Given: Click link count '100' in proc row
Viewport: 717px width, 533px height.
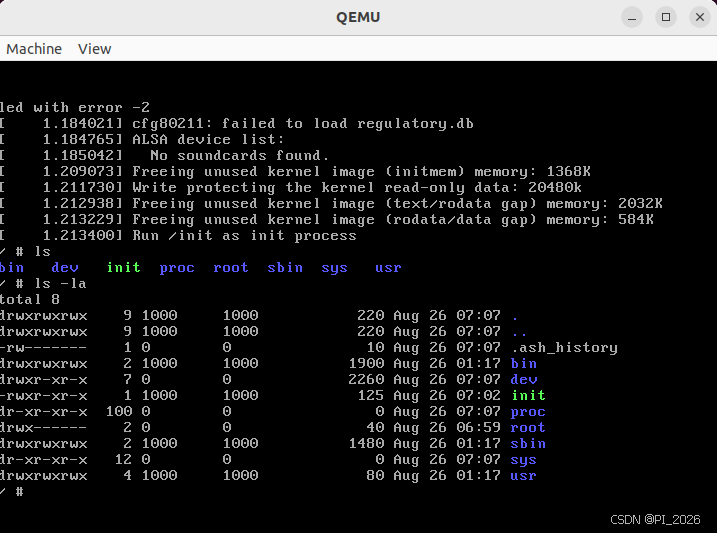Looking at the screenshot, I should pos(119,411).
